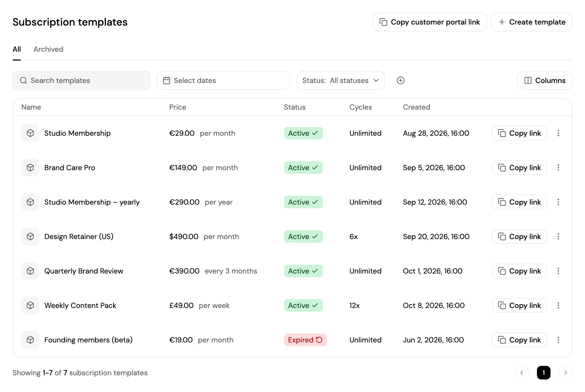Go to next page arrow
This screenshot has height=392, width=585.
coord(565,373)
